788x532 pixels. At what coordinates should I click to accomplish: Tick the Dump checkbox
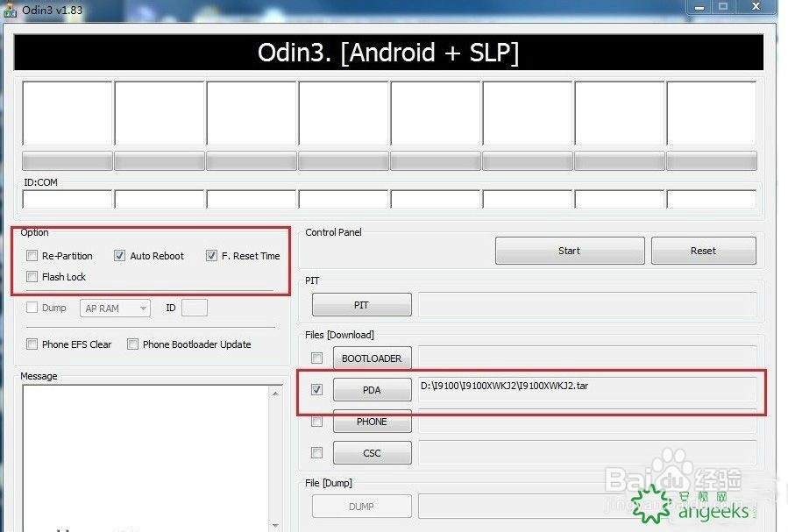click(x=32, y=308)
